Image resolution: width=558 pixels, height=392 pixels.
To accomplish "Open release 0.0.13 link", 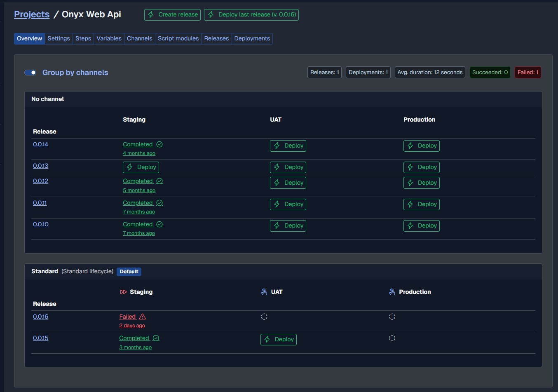I will coord(40,166).
